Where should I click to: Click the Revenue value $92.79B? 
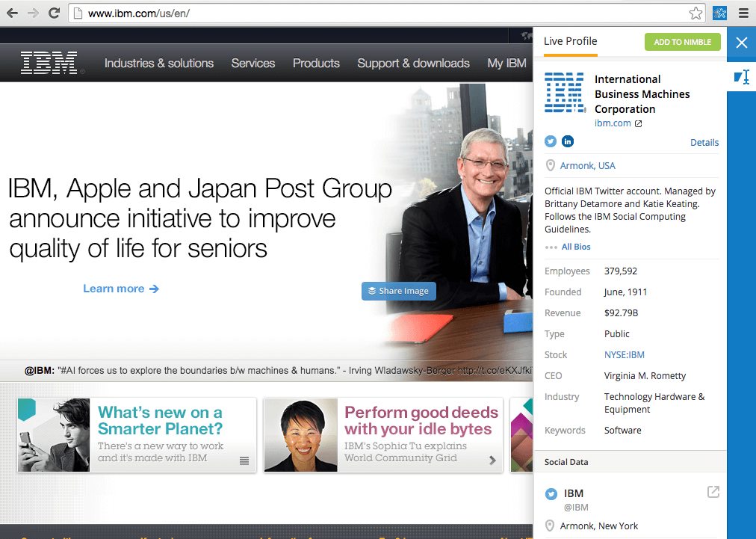tap(621, 312)
